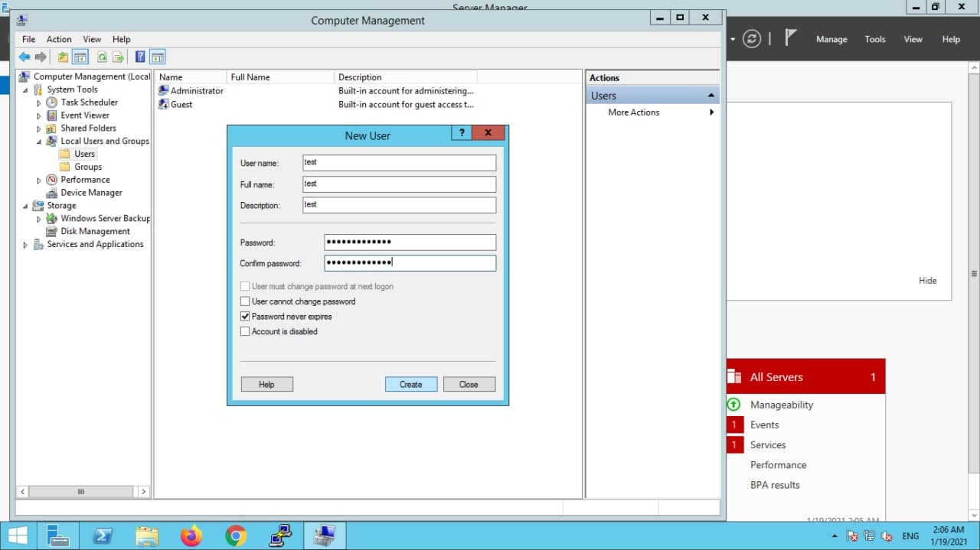Collapse the Local Users and Groups node
980x550 pixels.
coord(39,142)
